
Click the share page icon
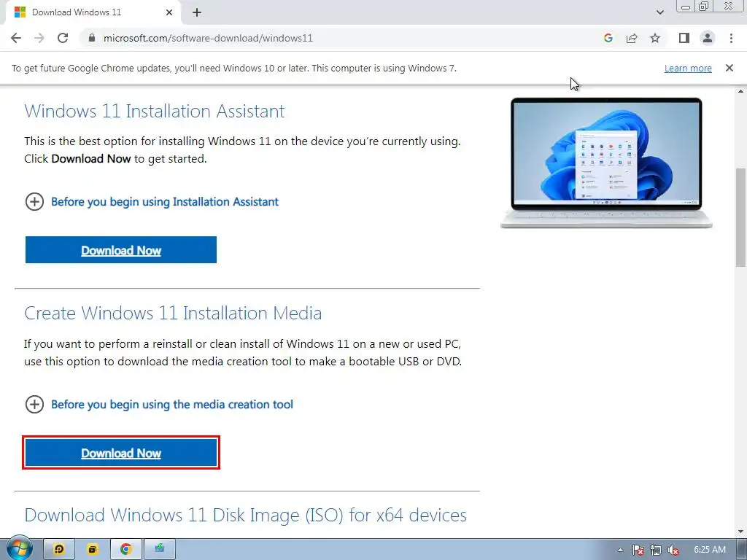coord(632,38)
